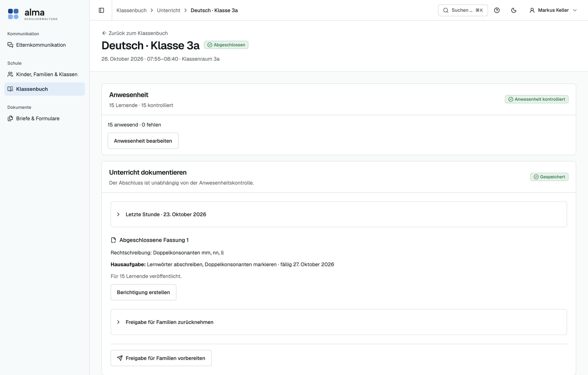
Task: Click the back arrow to Klassenbuch
Action: pyautogui.click(x=104, y=33)
